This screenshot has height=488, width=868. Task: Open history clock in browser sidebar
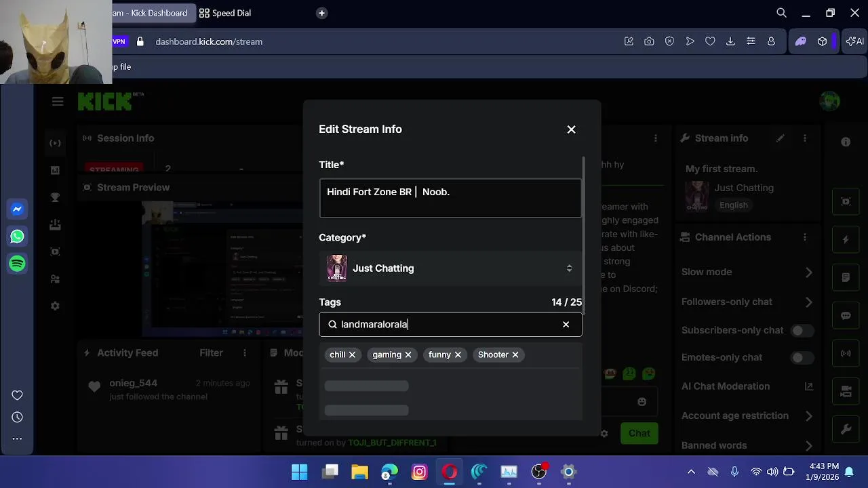coord(17,417)
